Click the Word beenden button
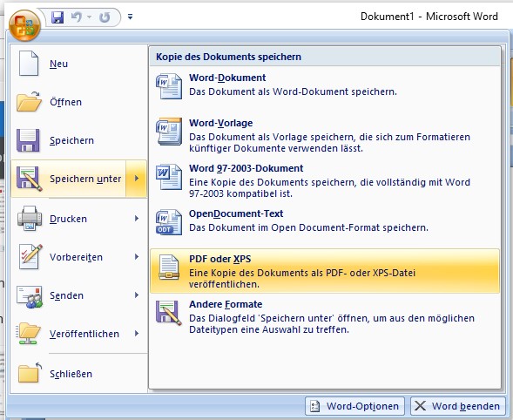 tap(457, 406)
